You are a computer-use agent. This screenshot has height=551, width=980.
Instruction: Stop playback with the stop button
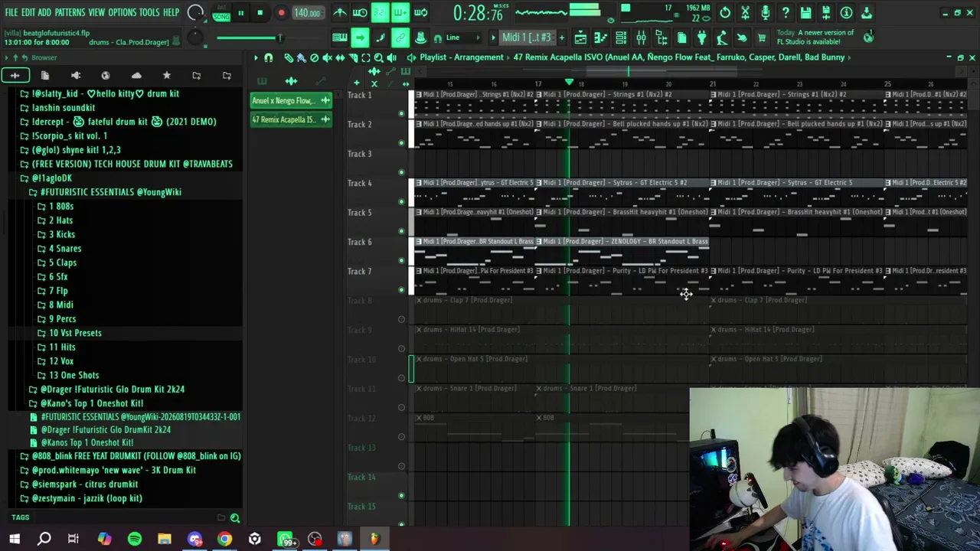(x=260, y=13)
